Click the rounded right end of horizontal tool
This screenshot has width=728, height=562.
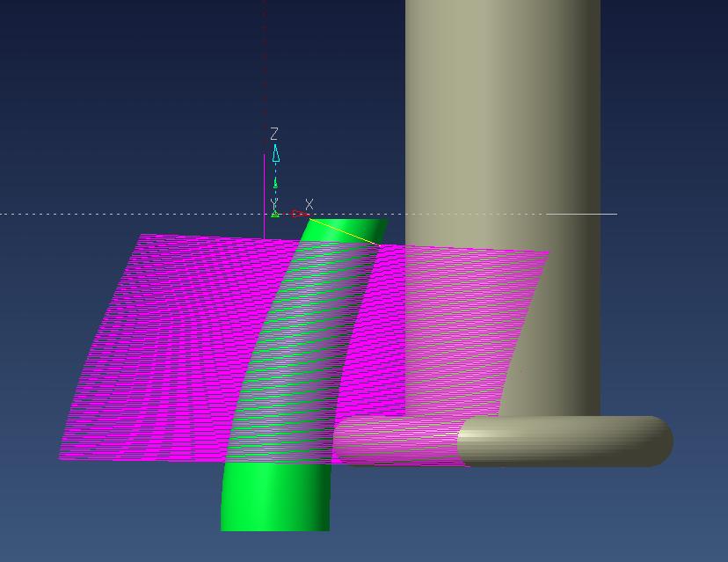(655, 442)
